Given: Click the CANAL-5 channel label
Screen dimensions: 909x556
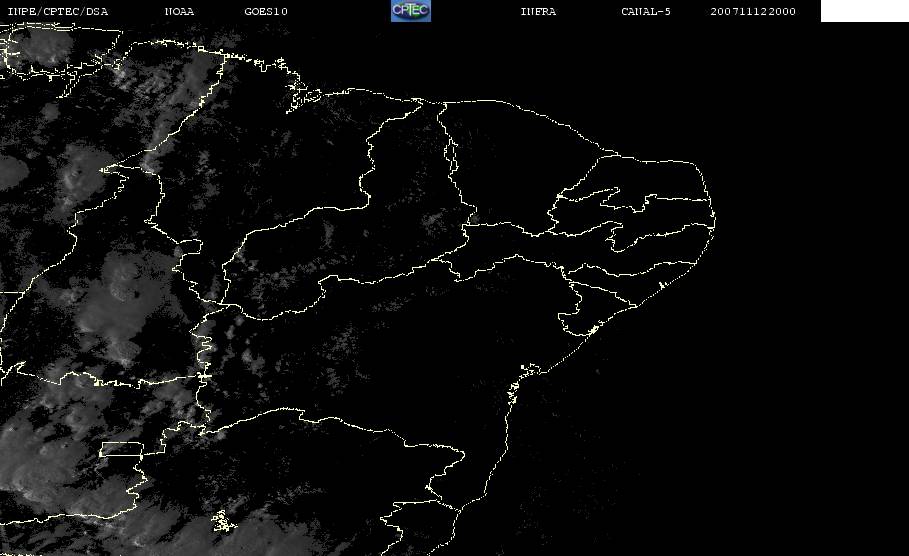Looking at the screenshot, I should click(x=645, y=12).
